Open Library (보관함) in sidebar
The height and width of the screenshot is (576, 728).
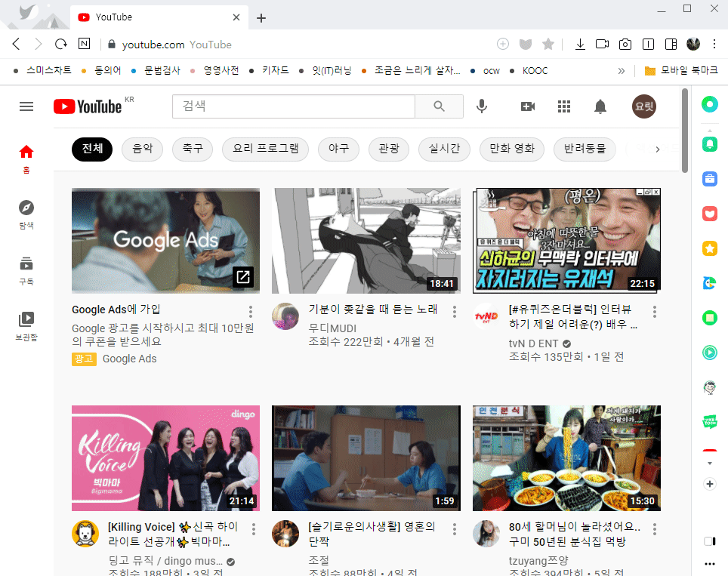(x=26, y=327)
